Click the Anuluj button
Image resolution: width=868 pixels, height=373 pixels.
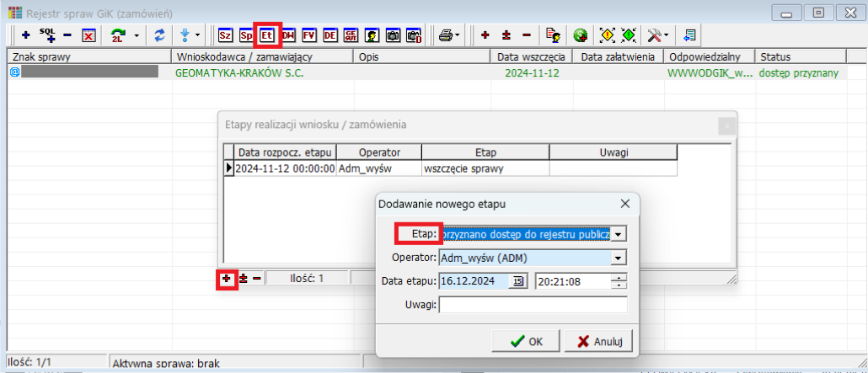[x=599, y=341]
